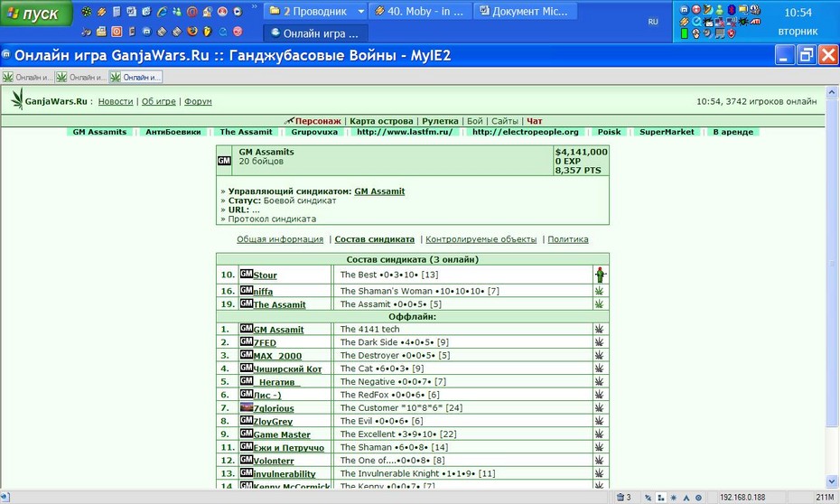Screen dimensions: 840x504
Task: Click the green leaf status icon for niffa
Action: (599, 291)
